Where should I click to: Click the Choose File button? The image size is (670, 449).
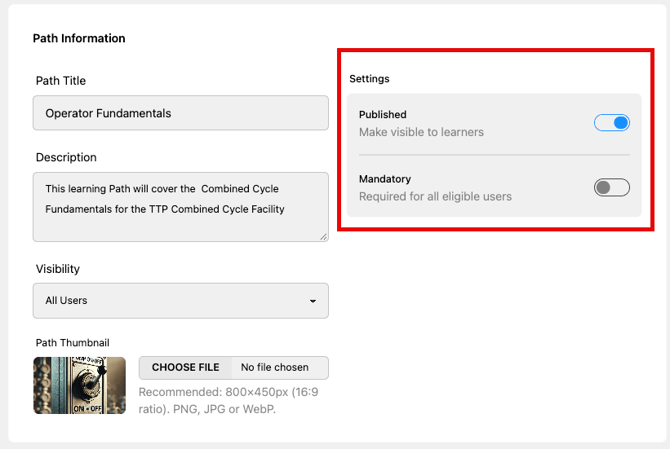click(185, 368)
